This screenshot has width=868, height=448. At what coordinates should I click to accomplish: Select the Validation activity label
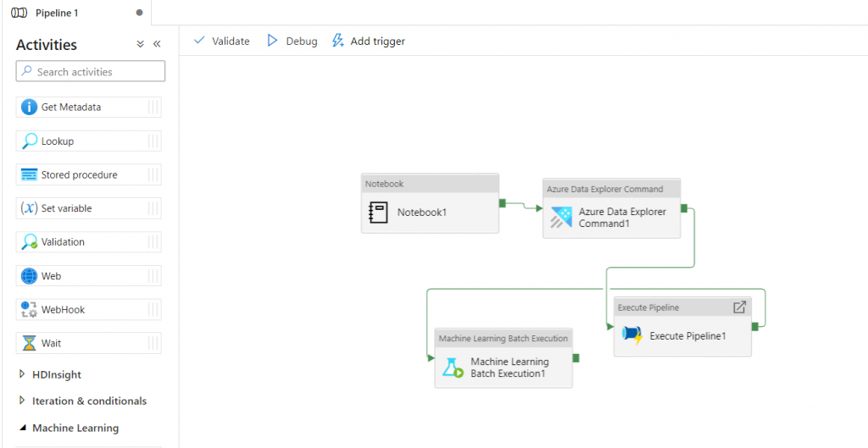click(63, 242)
